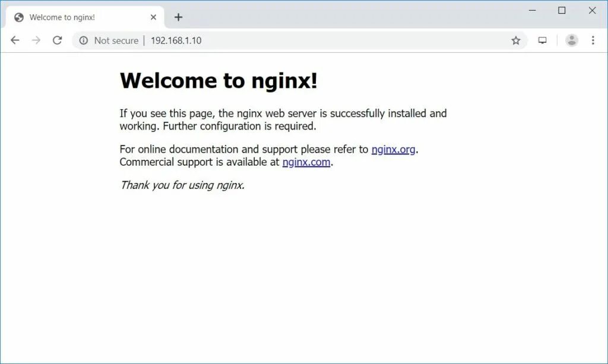Image resolution: width=608 pixels, height=364 pixels.
Task: Click the 'Further configuration is required' text
Action: pyautogui.click(x=240, y=126)
